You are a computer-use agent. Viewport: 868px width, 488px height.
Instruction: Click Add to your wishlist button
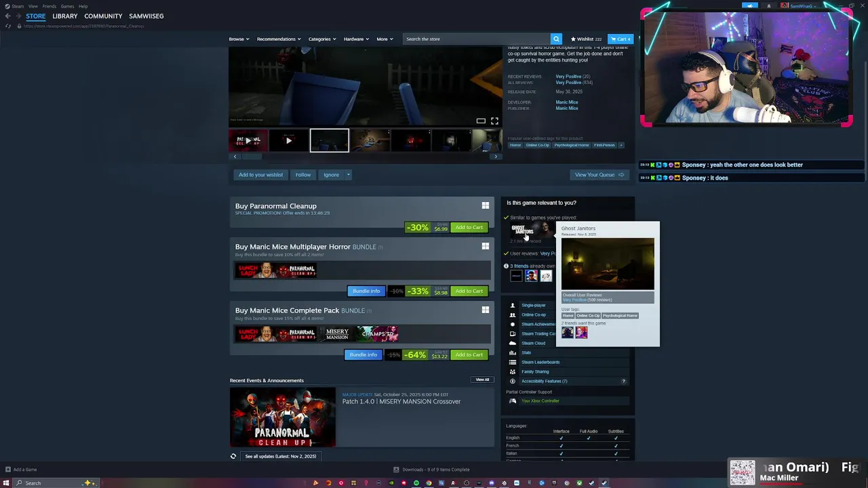[260, 175]
